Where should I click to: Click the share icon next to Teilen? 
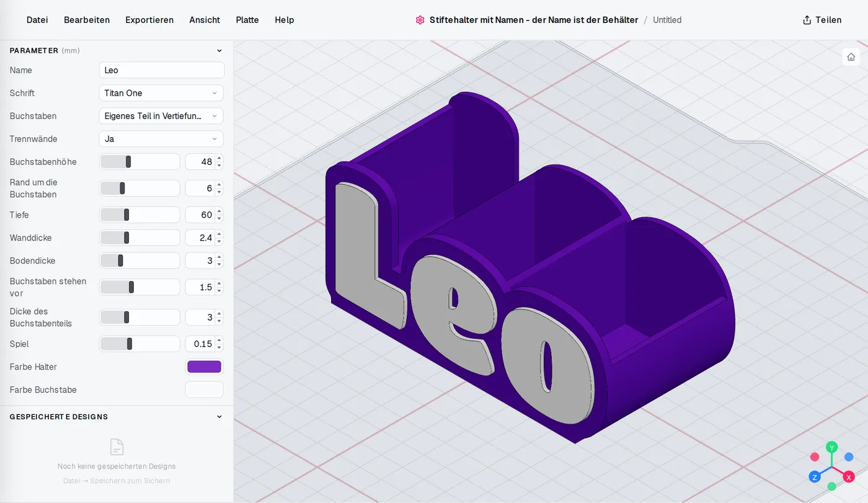tap(807, 20)
